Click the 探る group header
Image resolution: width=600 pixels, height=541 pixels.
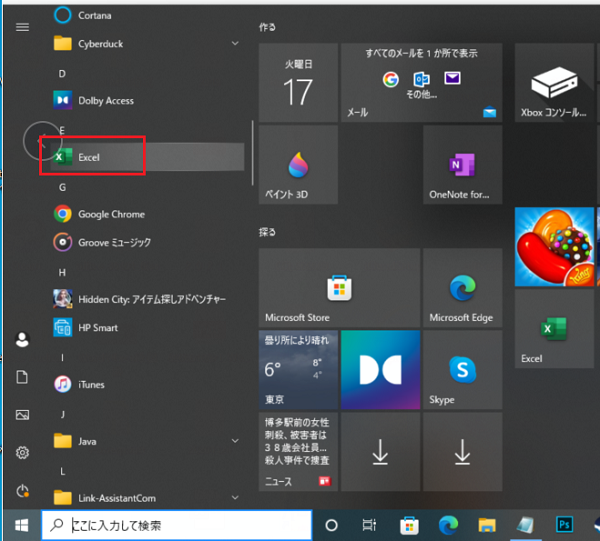click(267, 232)
